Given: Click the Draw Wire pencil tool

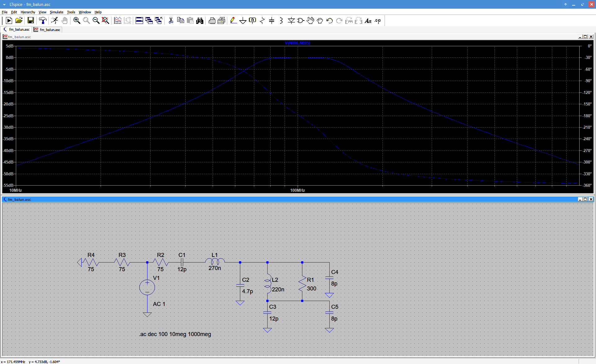Looking at the screenshot, I should coord(233,20).
